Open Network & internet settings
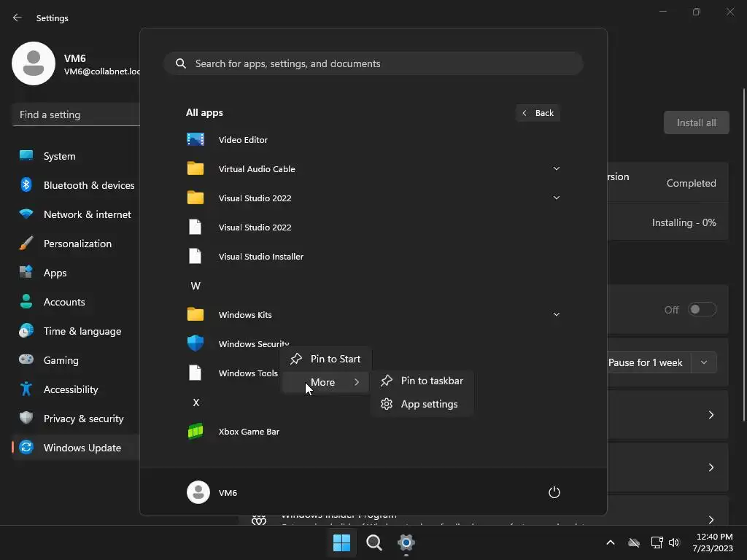The width and height of the screenshot is (747, 560). pos(76,214)
